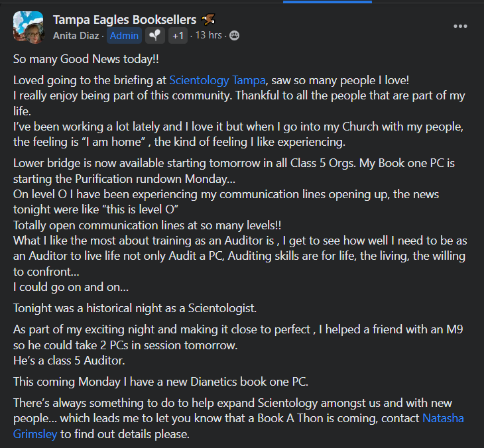Click the post audience members icon
Image resolution: width=484 pixels, height=448 pixels.
point(235,36)
